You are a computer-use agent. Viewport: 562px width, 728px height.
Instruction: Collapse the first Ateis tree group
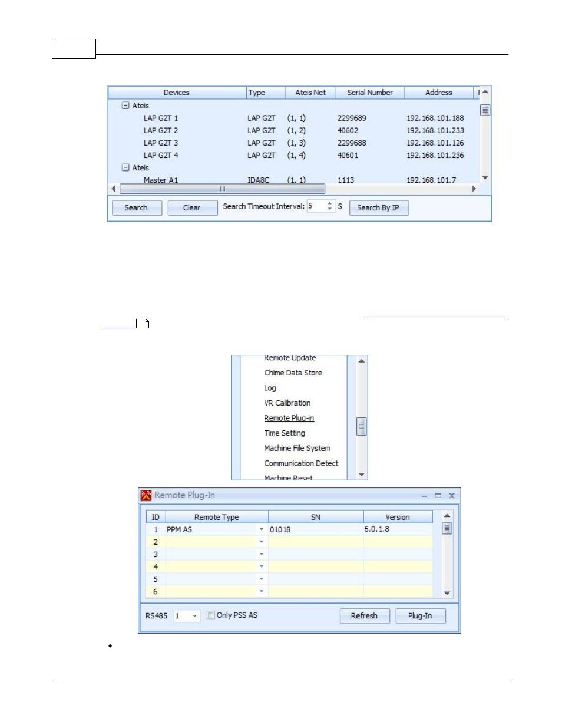point(125,106)
